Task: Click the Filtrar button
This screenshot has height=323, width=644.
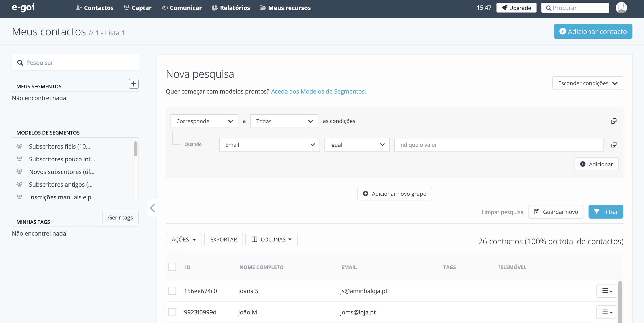Action: (606, 212)
